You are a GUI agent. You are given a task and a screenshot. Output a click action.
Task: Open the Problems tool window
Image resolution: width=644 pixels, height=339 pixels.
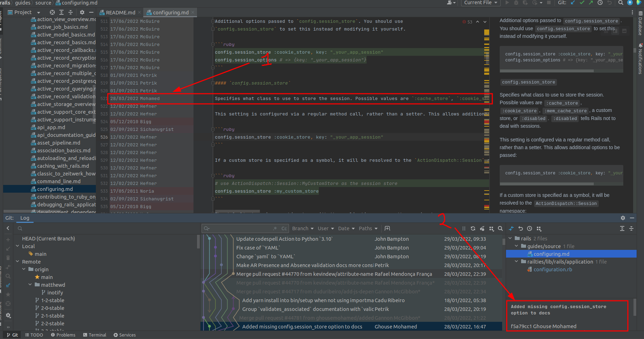point(63,335)
